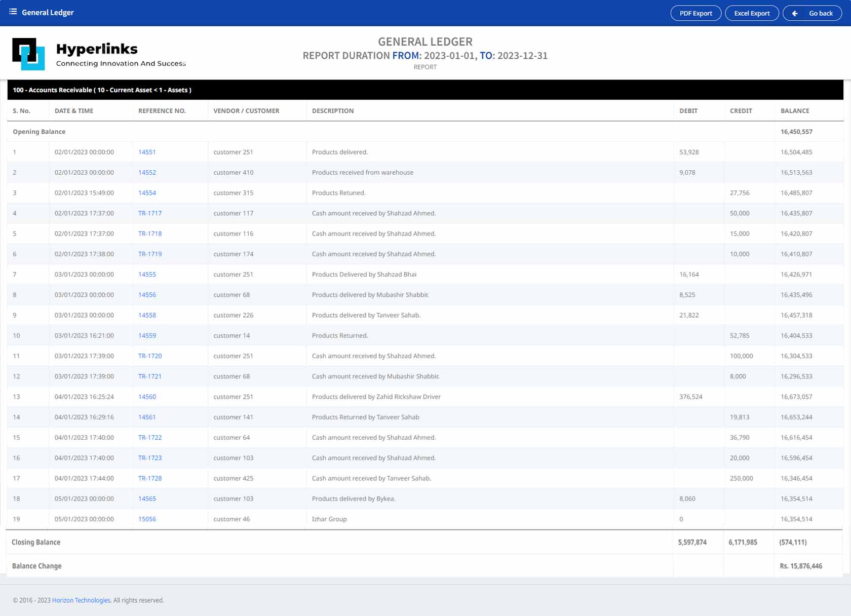Click customer 410 in row 2
Image resolution: width=851 pixels, height=616 pixels.
234,172
